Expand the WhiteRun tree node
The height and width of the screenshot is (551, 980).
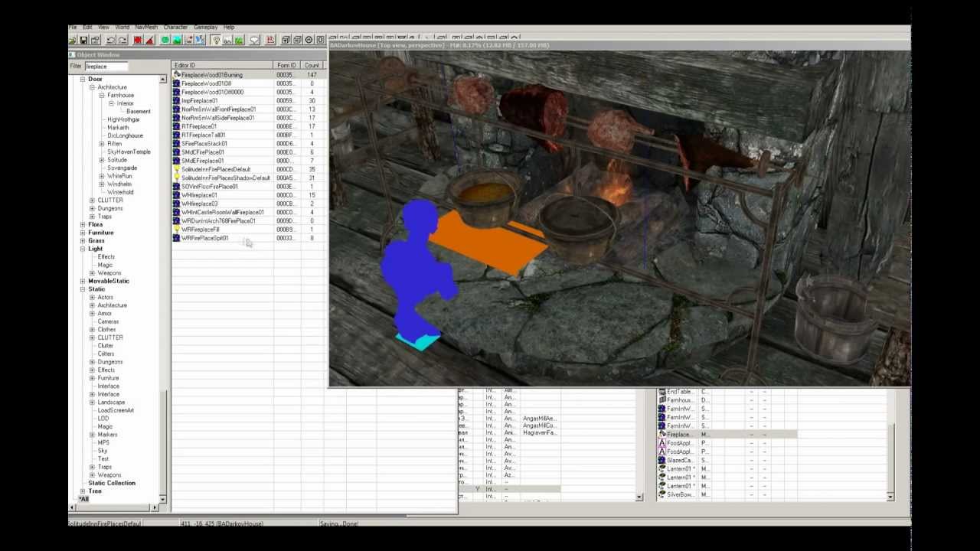101,176
